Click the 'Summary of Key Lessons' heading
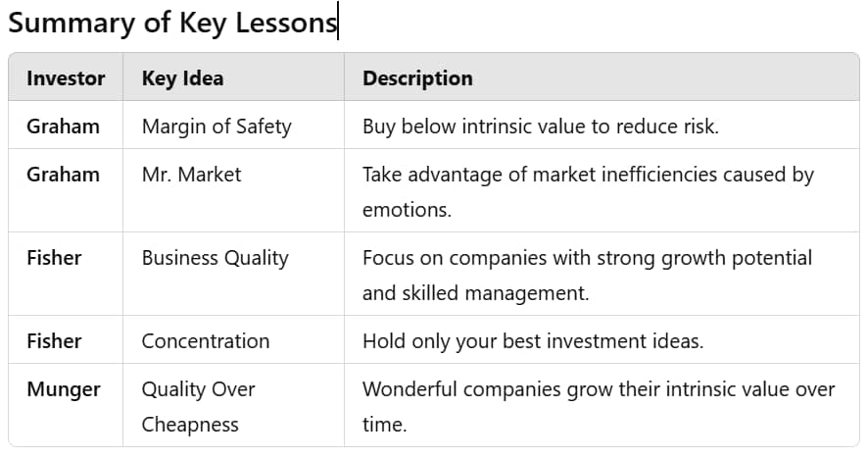This screenshot has width=868, height=458. click(172, 24)
